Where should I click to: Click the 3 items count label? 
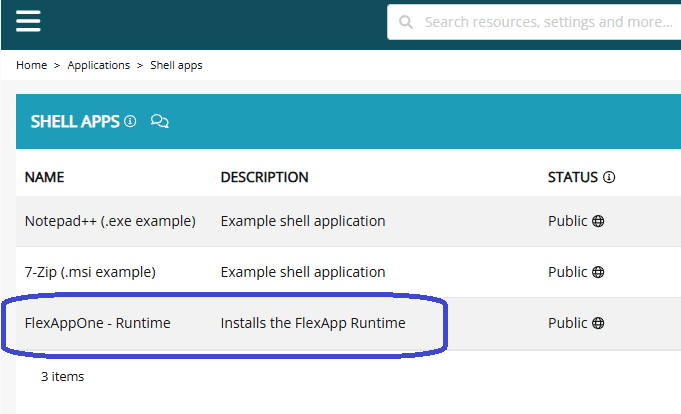(62, 377)
